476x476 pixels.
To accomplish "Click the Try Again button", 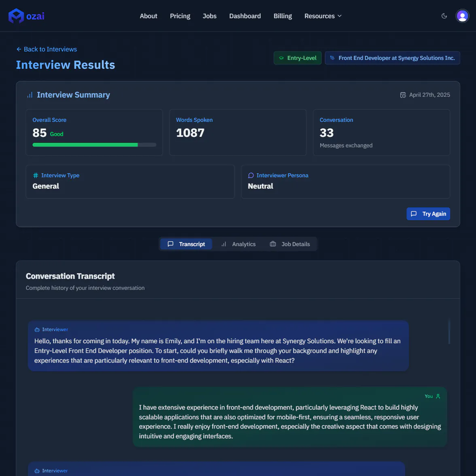I will pyautogui.click(x=428, y=214).
